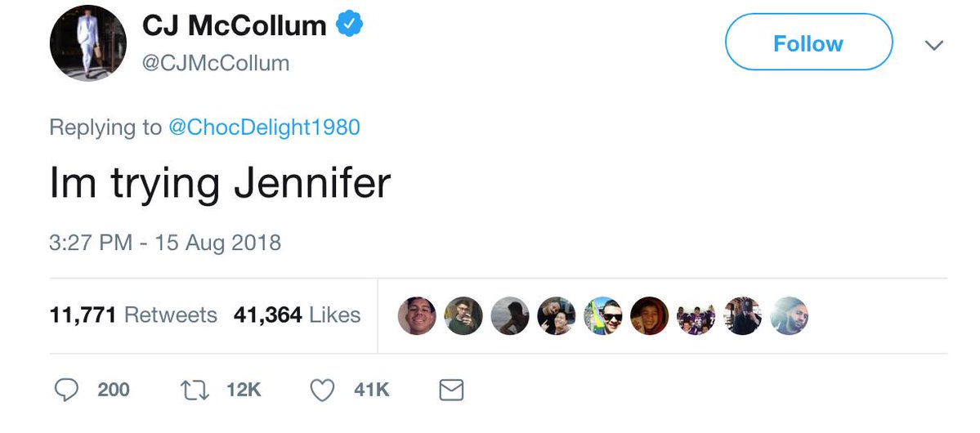The height and width of the screenshot is (433, 980).
Task: View the 41,364 Likes list
Action: tap(297, 315)
